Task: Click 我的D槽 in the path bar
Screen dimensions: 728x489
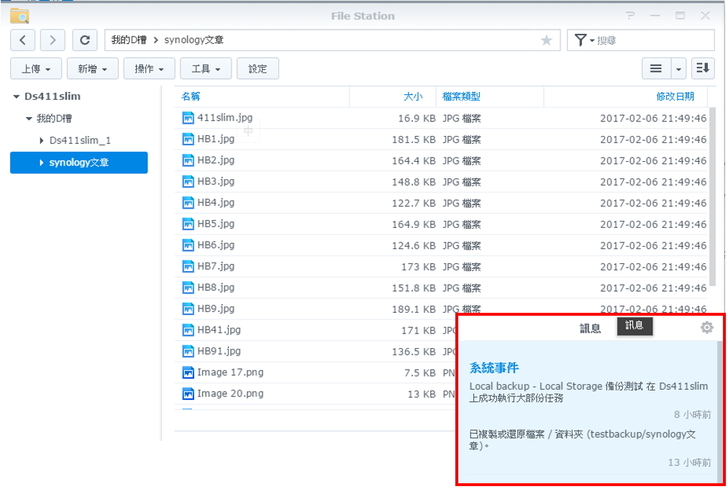Action: tap(129, 40)
